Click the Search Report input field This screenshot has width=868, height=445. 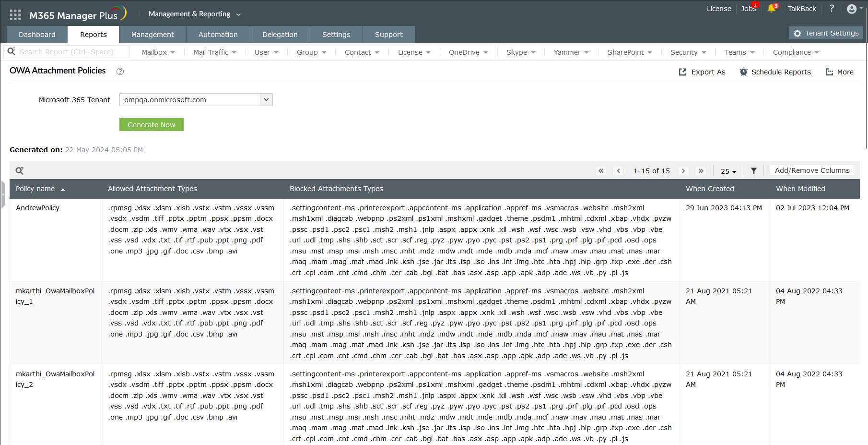[67, 52]
